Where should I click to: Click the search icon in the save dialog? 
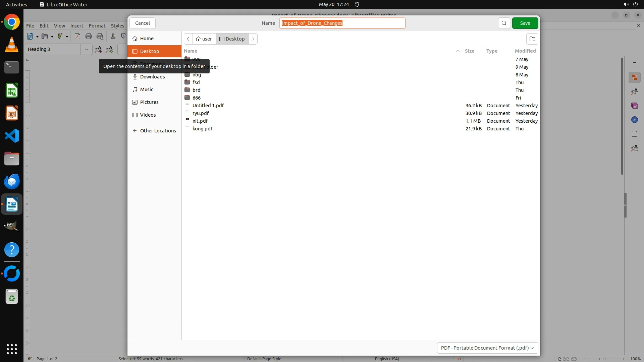tap(504, 23)
